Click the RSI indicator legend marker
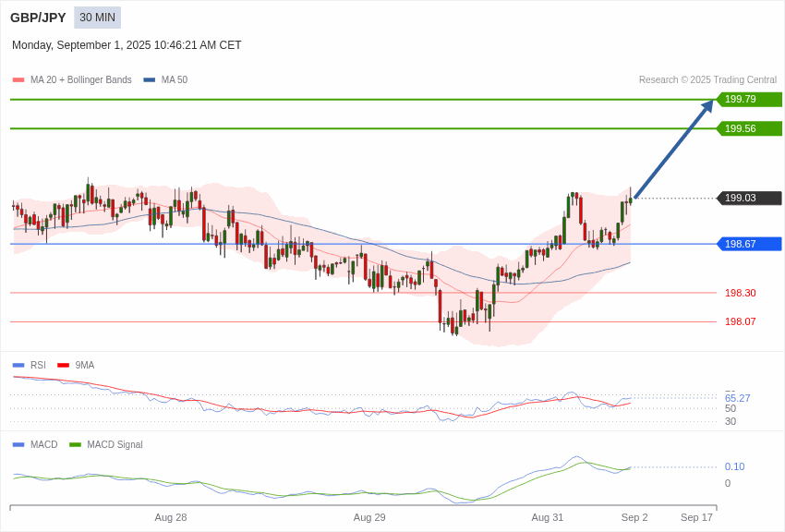The width and height of the screenshot is (785, 532). point(18,365)
